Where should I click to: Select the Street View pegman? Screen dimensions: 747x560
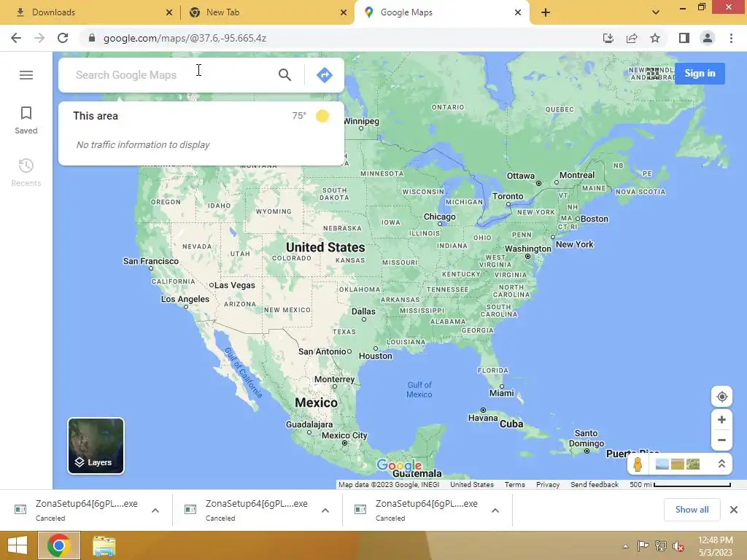click(x=638, y=464)
